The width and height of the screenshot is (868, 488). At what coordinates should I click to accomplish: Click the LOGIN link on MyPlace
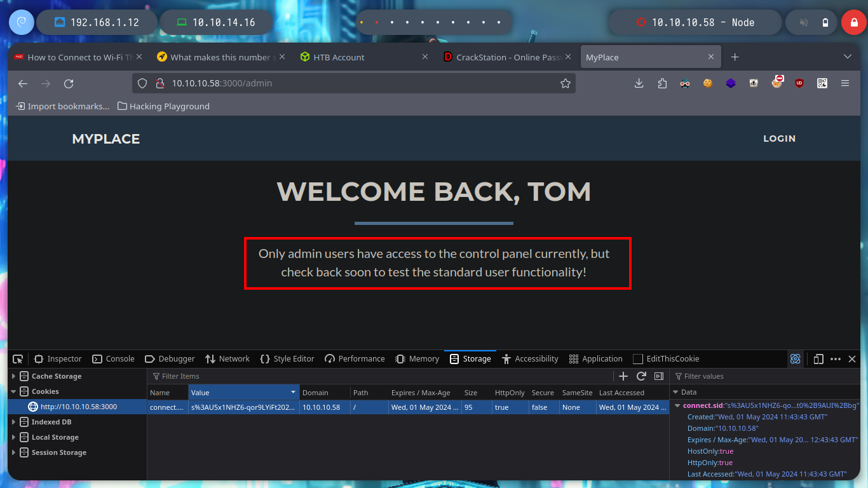[x=779, y=139]
